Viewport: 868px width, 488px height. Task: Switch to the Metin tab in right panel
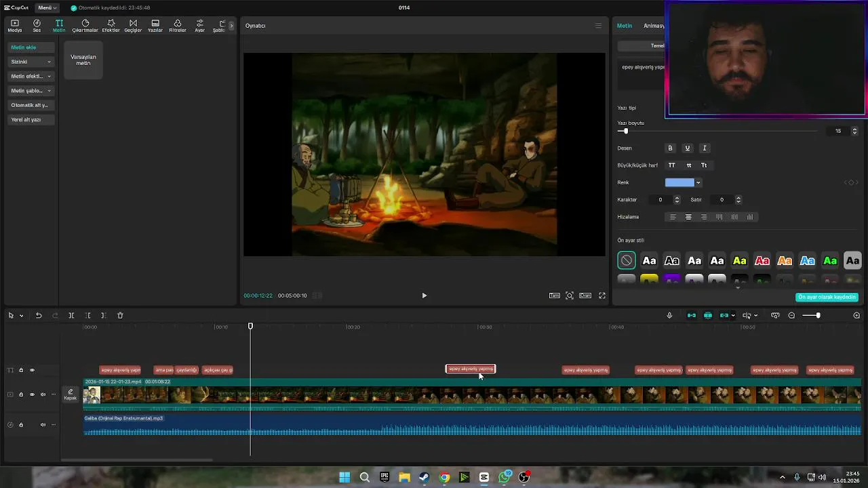[625, 26]
